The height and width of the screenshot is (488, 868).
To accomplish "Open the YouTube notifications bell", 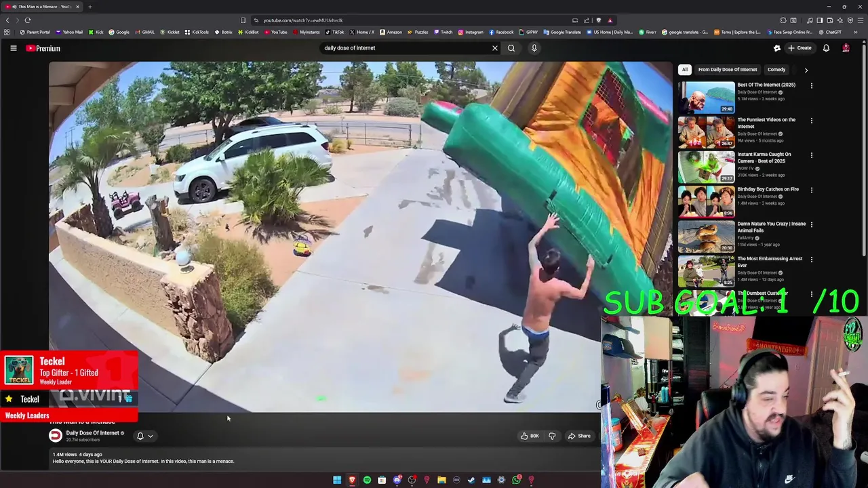I will 826,48.
